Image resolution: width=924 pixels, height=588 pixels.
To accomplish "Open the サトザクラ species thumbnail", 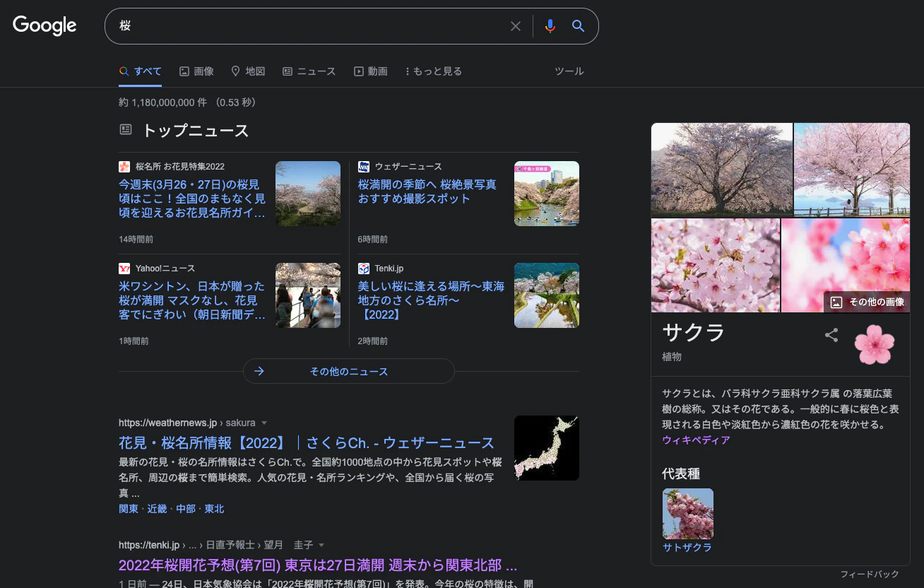I will 688,514.
